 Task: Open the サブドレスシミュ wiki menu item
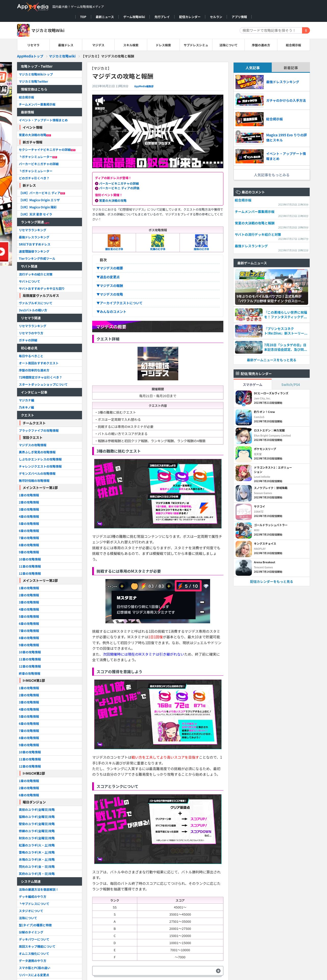pyautogui.click(x=196, y=45)
